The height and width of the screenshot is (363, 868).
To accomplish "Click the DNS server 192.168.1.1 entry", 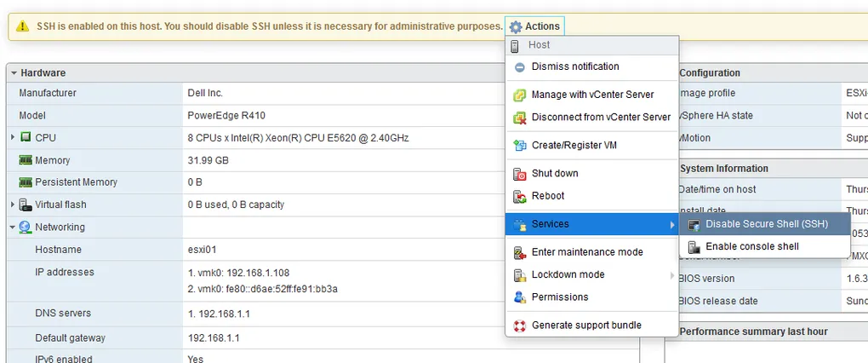I will click(x=219, y=314).
